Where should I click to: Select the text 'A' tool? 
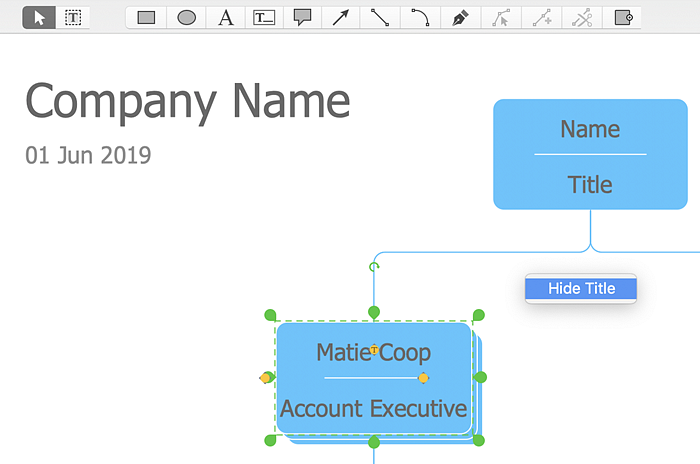coord(225,18)
